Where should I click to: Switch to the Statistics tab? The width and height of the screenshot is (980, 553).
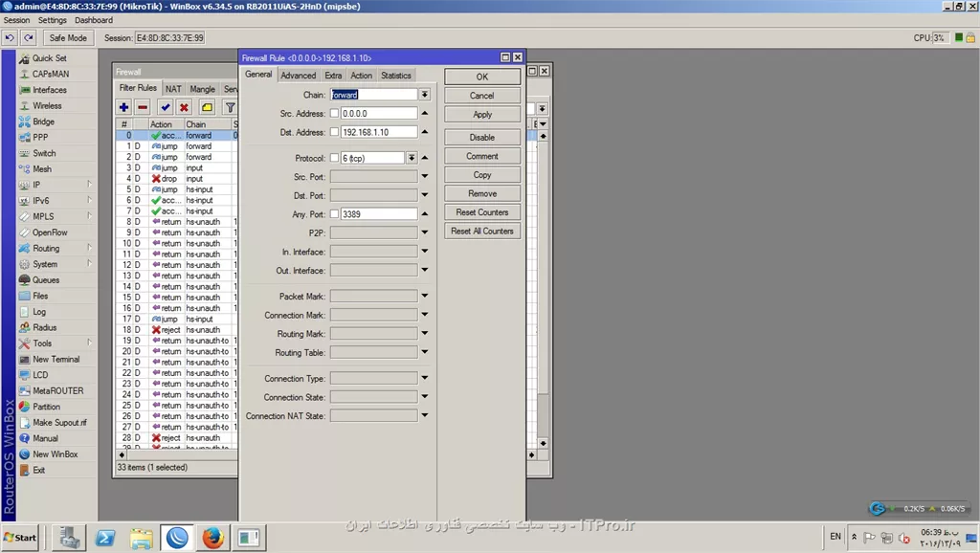pyautogui.click(x=395, y=75)
